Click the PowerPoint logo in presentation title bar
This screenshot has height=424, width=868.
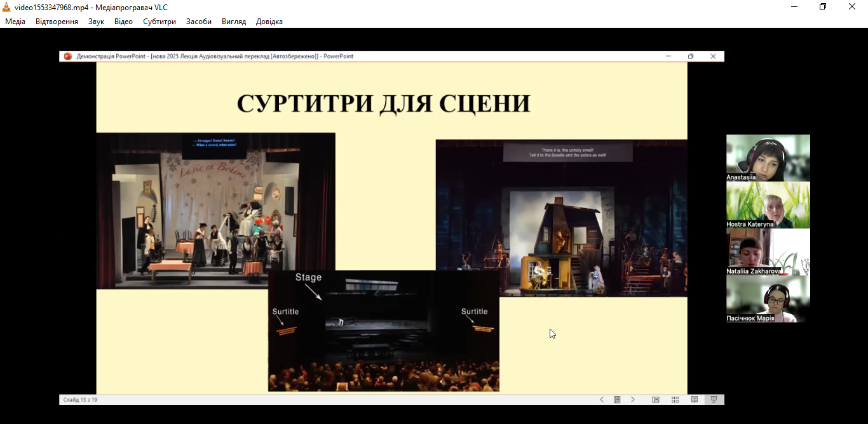pos(68,56)
